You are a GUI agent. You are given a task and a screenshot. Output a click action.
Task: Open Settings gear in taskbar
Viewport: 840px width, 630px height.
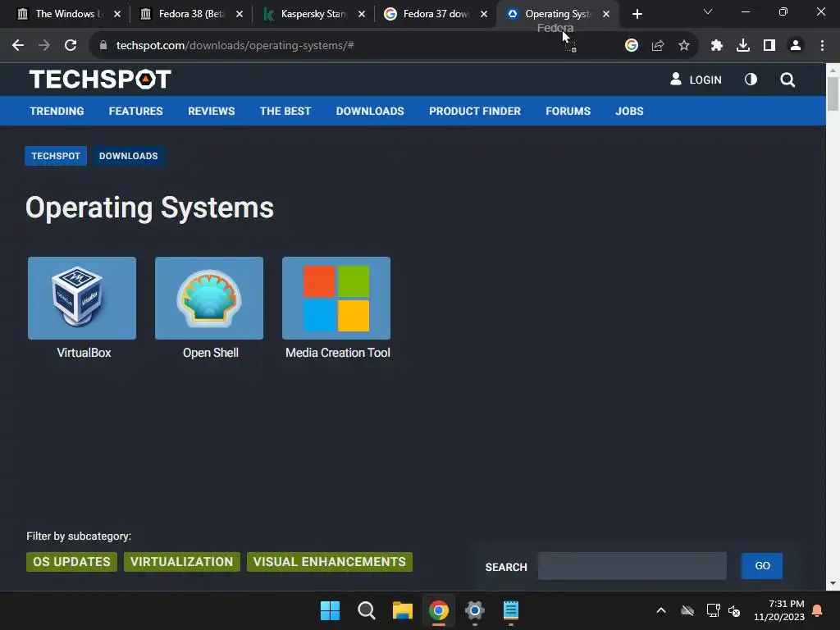click(x=475, y=610)
